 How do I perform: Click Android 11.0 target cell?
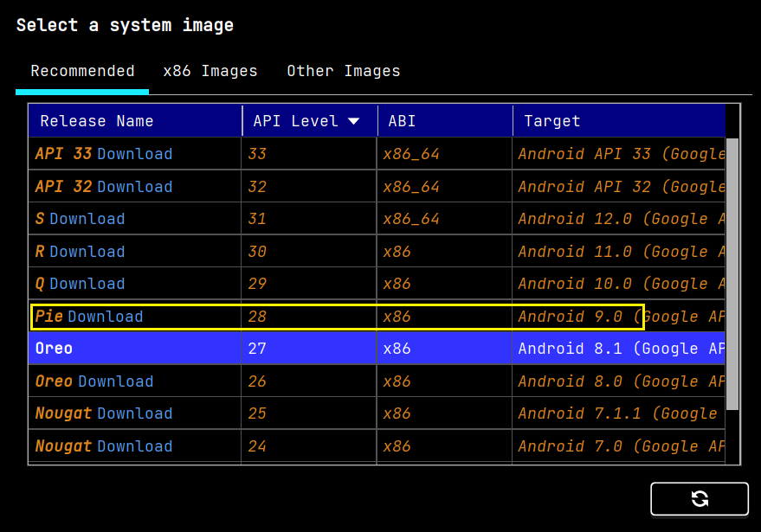(619, 252)
